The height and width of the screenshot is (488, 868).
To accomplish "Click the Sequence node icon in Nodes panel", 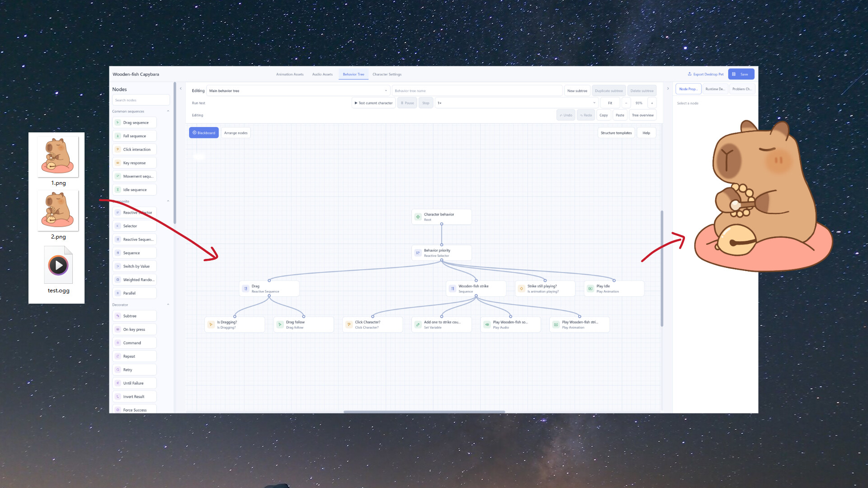I will (x=118, y=253).
